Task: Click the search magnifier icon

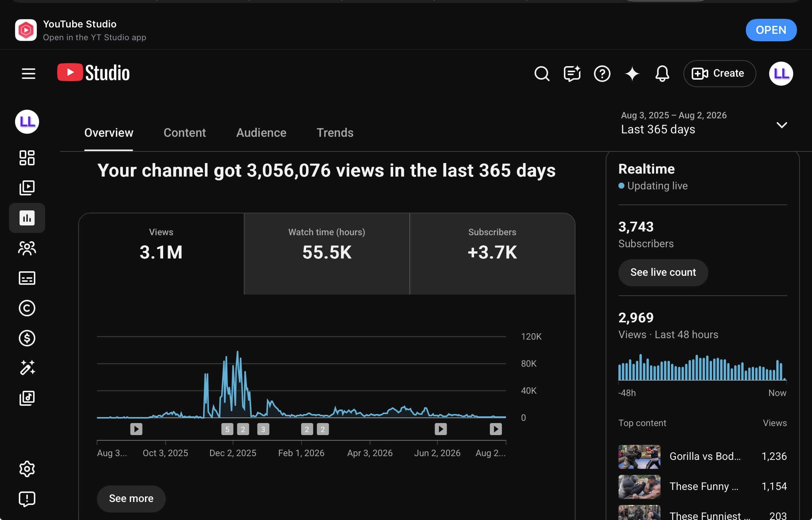Action: 542,74
